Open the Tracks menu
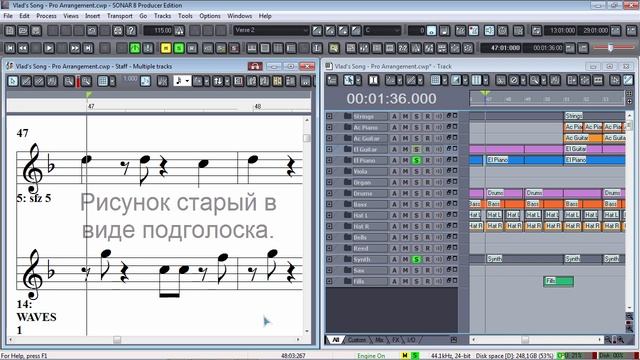640x360 pixels. click(162, 16)
